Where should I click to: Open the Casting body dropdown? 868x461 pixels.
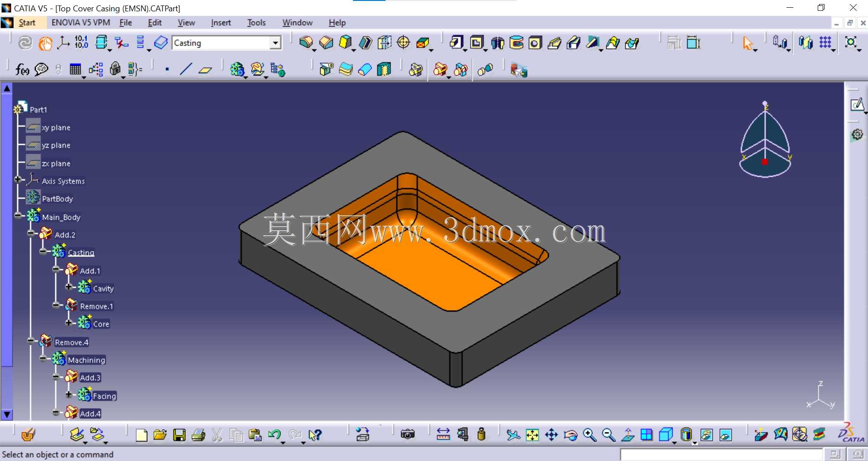click(275, 43)
